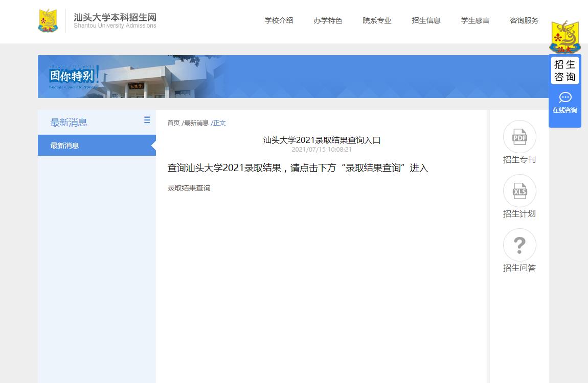Toggle the sidebar hamburger menu icon
Viewport: 588px width, 383px height.
[x=147, y=120]
